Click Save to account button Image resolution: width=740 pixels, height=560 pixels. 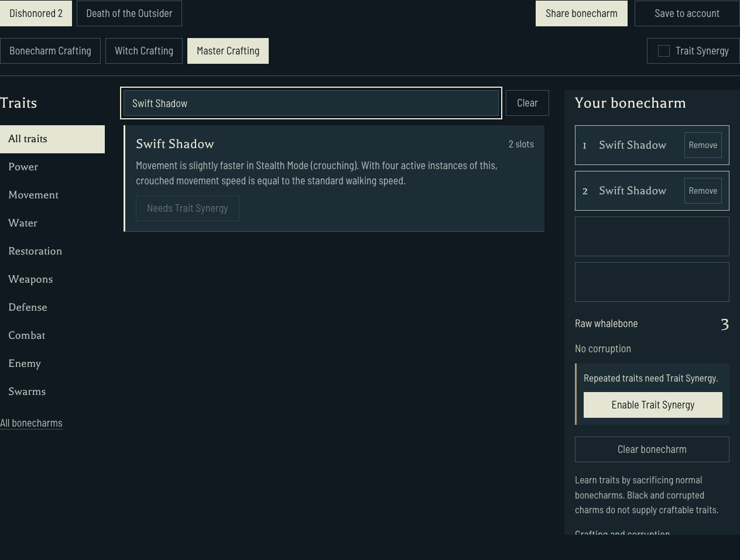(687, 13)
